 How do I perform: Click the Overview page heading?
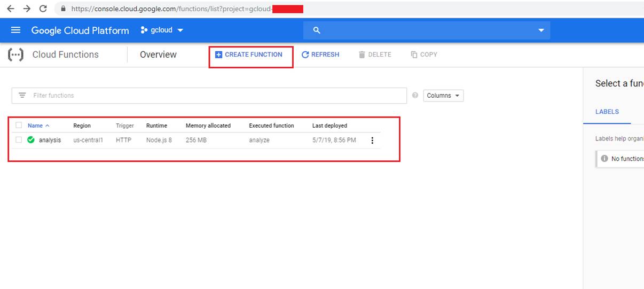[x=158, y=54]
